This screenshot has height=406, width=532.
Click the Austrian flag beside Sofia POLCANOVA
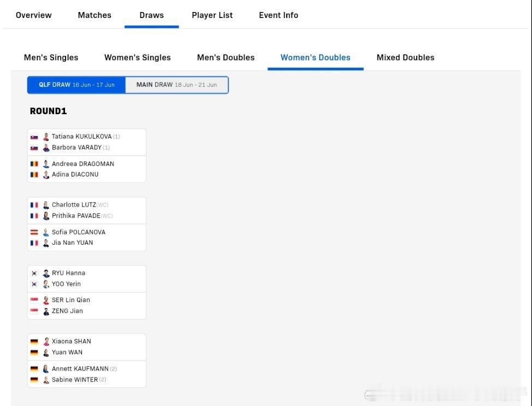point(34,232)
